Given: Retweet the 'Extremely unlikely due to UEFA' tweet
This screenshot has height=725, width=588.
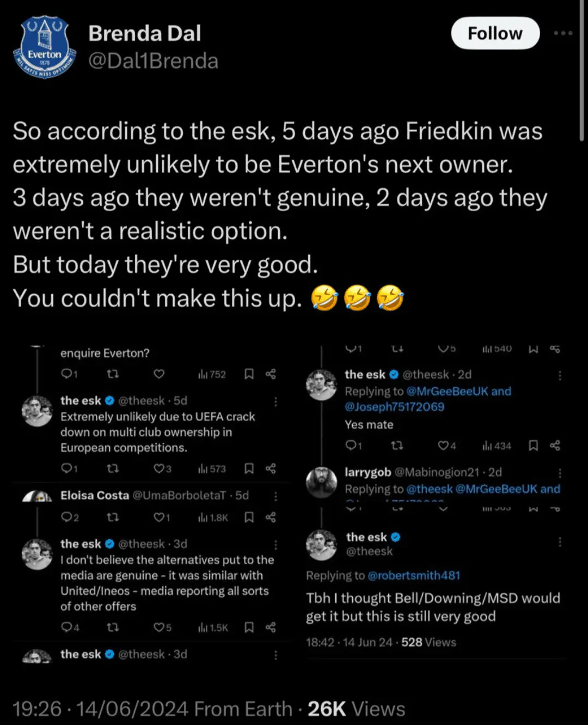Looking at the screenshot, I should (x=113, y=468).
